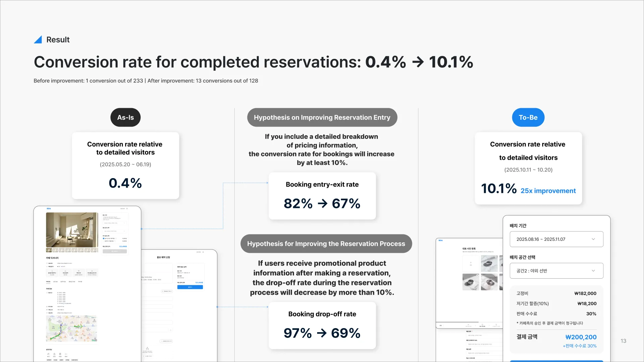Click the 25x improvement blue text

[x=548, y=191]
